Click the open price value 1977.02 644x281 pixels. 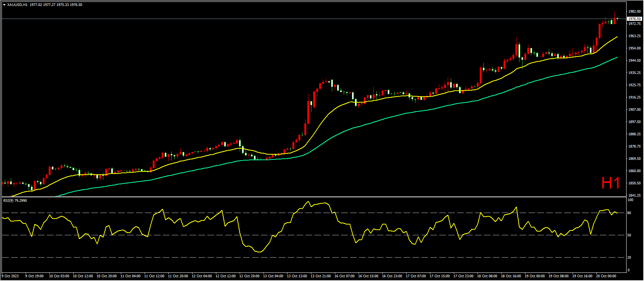click(x=36, y=5)
